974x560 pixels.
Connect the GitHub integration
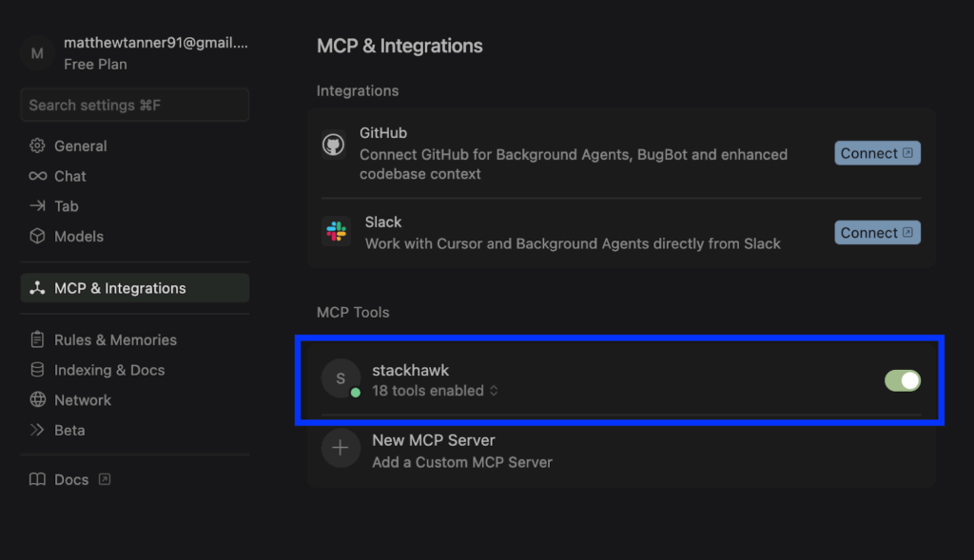click(877, 153)
